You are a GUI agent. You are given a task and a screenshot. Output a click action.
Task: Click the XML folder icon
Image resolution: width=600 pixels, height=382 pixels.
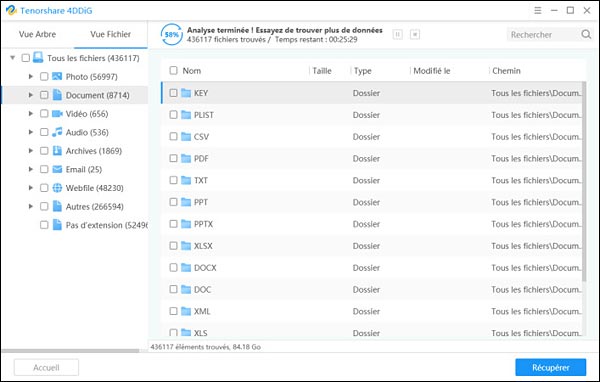click(186, 311)
